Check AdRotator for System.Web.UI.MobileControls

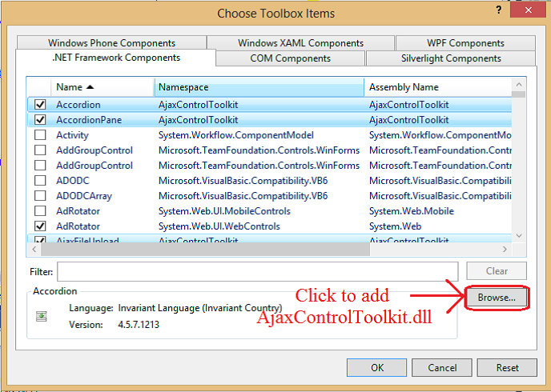pos(40,211)
